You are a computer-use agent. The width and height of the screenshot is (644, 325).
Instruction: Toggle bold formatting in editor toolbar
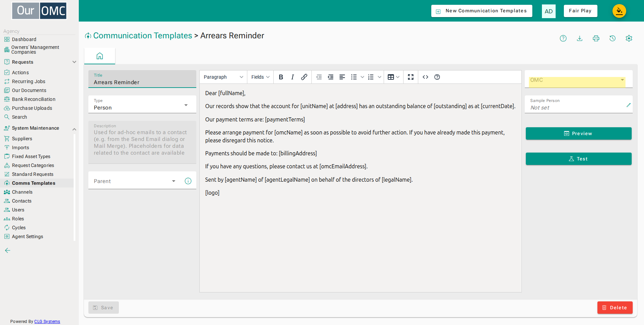(281, 77)
